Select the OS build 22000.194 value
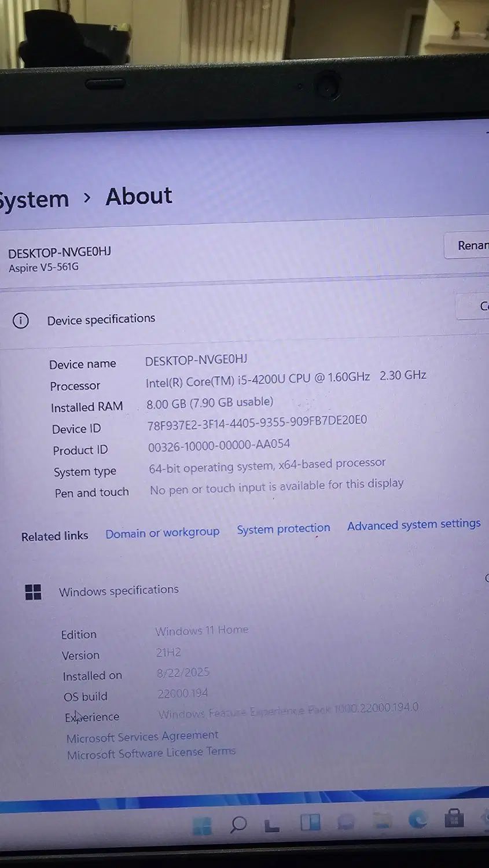This screenshot has width=489, height=868. point(182,693)
